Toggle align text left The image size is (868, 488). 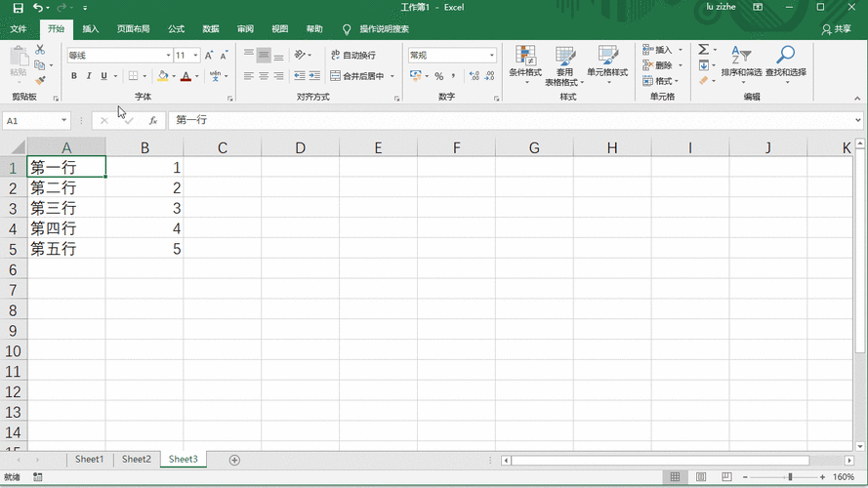coord(249,76)
